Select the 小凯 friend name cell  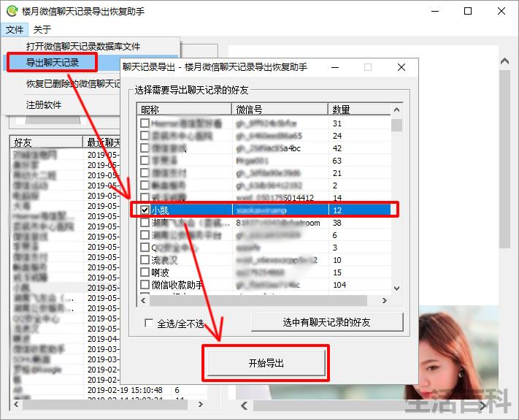coord(160,210)
